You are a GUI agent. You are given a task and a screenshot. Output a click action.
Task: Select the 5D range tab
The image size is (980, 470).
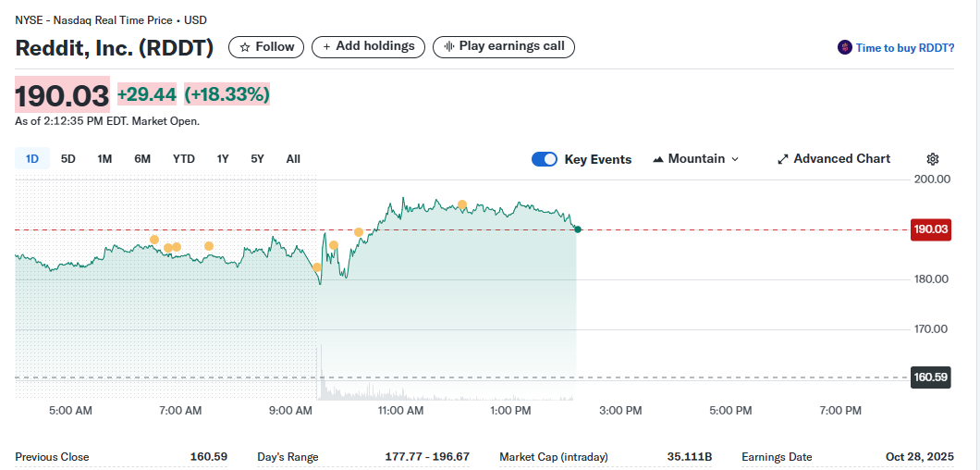pyautogui.click(x=68, y=159)
